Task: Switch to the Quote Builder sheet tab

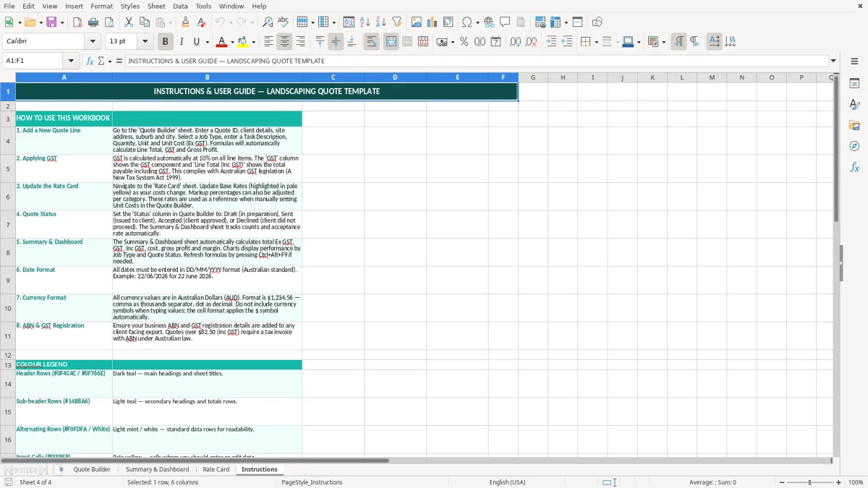Action: coord(92,470)
